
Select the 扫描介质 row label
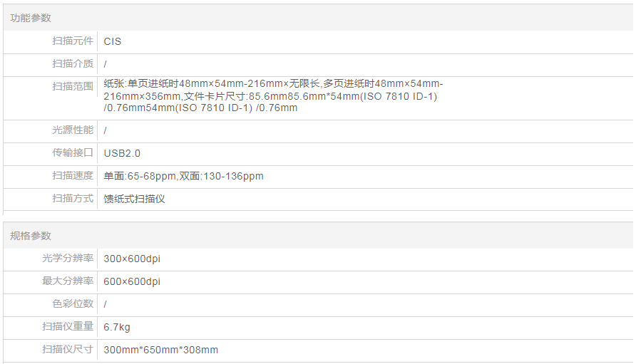[73, 64]
